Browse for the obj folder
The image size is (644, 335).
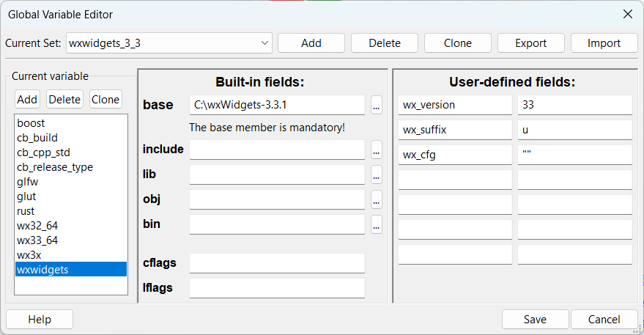coord(376,200)
